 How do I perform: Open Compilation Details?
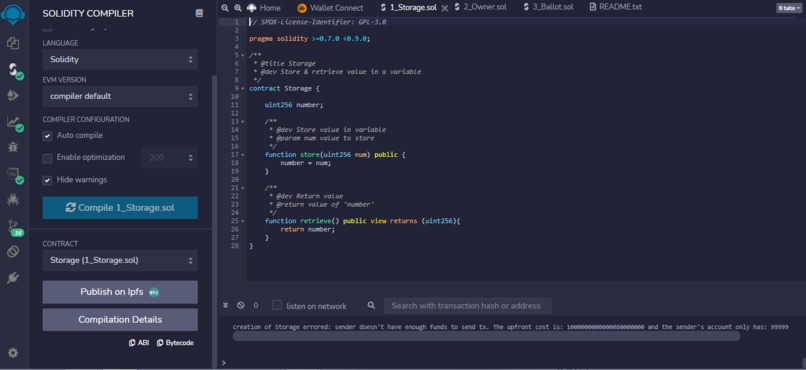pyautogui.click(x=120, y=320)
